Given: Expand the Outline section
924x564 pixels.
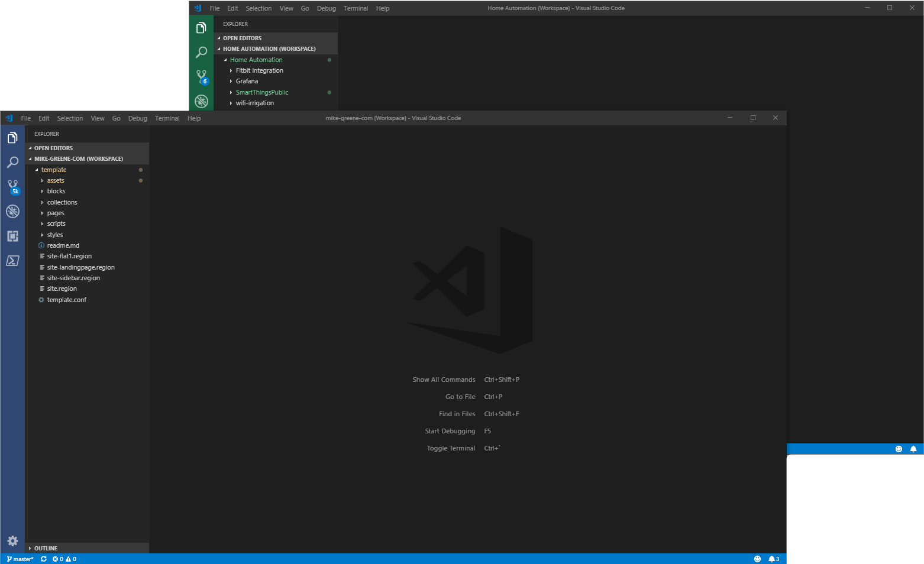Looking at the screenshot, I should point(87,548).
